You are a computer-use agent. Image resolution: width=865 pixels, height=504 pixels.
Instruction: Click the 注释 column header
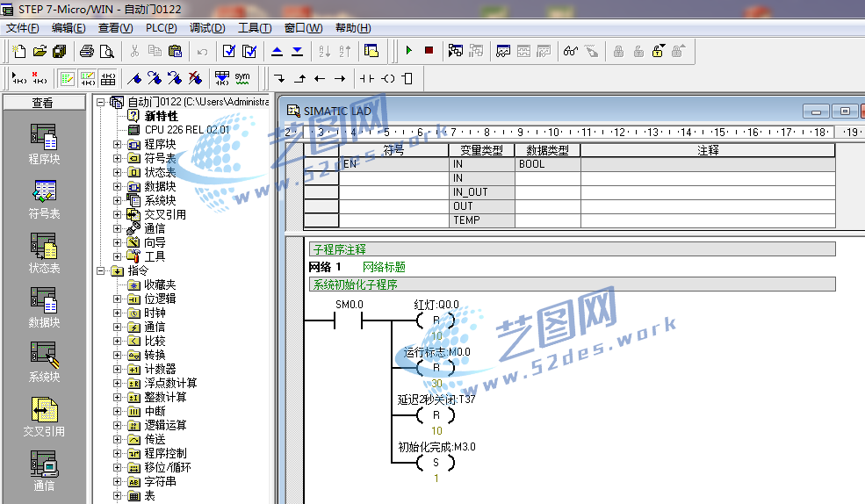[708, 150]
